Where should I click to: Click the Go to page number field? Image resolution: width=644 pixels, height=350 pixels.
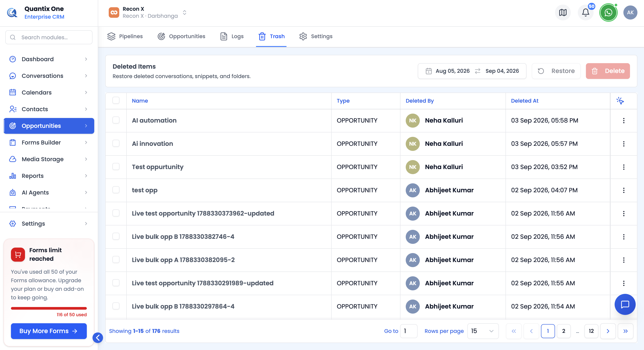click(409, 331)
